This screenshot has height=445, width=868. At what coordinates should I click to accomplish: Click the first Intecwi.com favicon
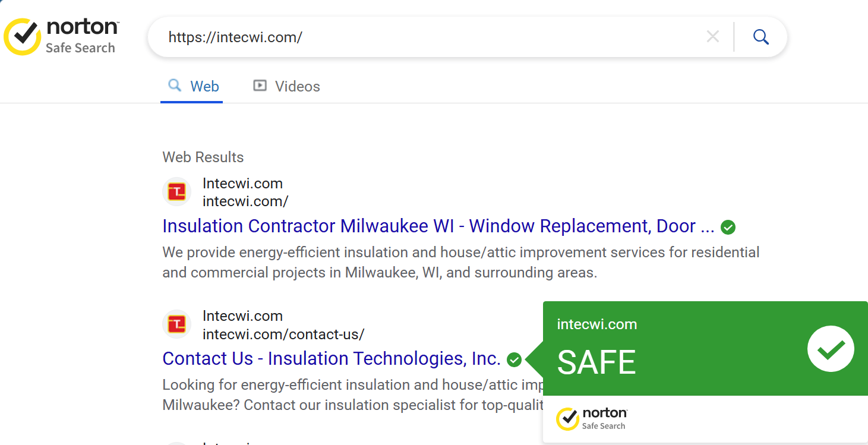[176, 192]
